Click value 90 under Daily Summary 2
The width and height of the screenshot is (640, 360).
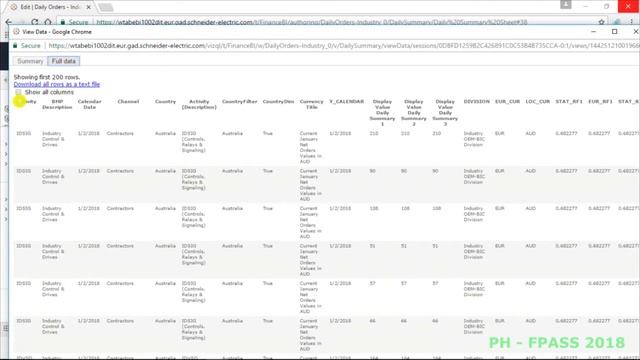404,171
